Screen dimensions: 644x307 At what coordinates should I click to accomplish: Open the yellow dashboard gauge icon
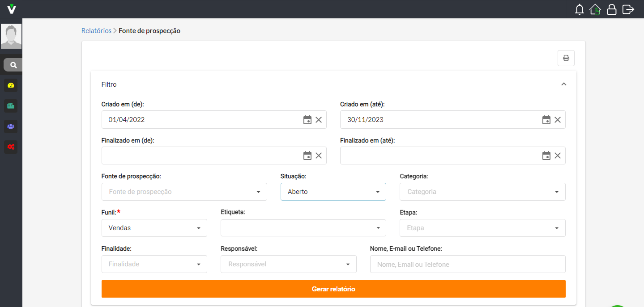tap(11, 85)
